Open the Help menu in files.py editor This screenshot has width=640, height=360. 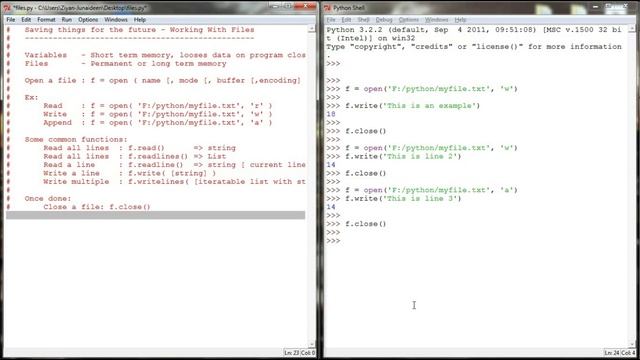(140, 20)
